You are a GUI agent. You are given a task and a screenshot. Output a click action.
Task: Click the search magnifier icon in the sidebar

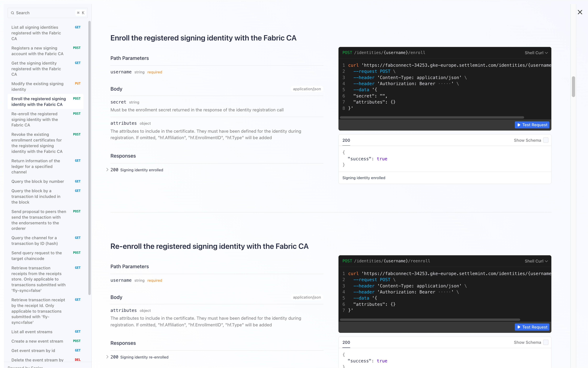point(13,13)
